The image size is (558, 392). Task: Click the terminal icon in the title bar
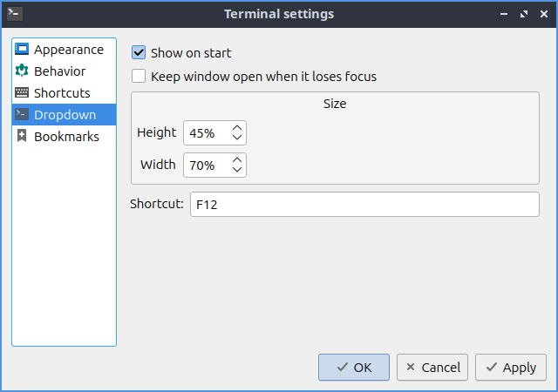[14, 14]
